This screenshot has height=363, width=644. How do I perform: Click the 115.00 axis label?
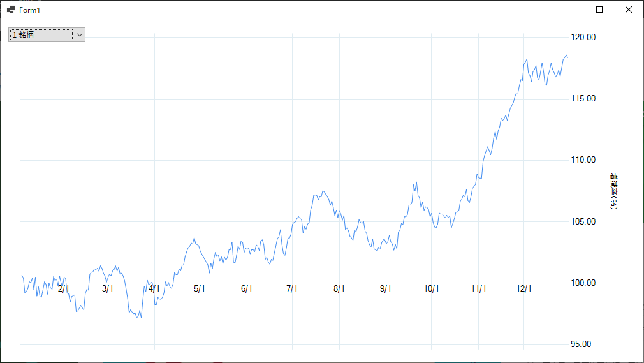click(x=583, y=99)
